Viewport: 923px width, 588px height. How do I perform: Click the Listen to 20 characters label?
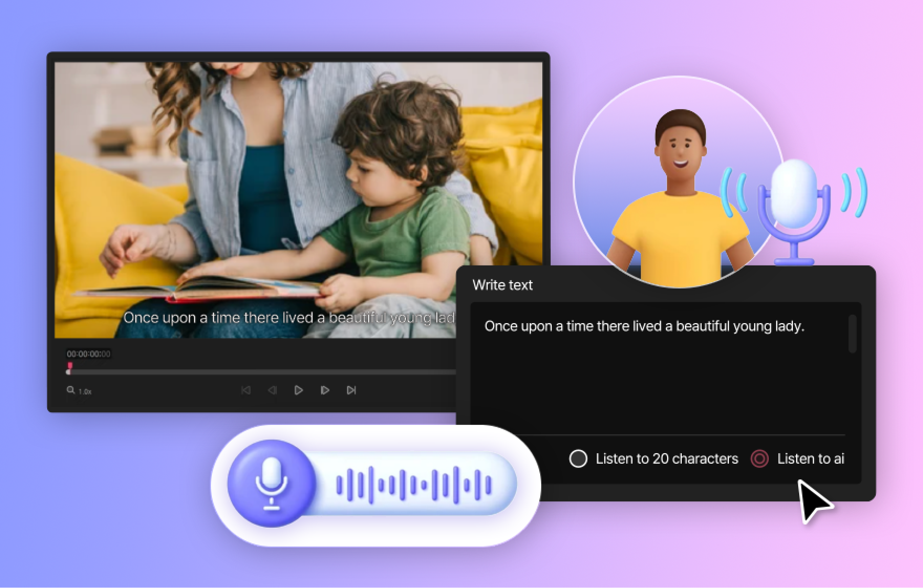(667, 458)
